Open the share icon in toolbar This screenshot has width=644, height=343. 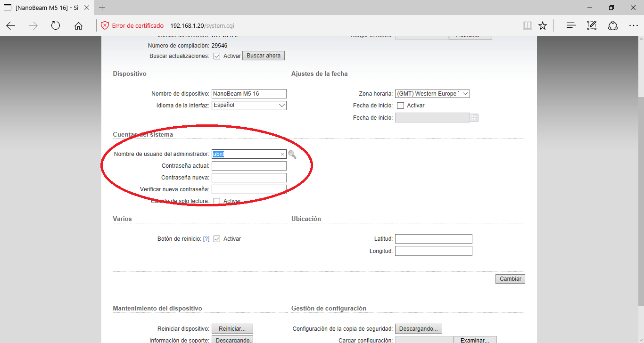pyautogui.click(x=613, y=25)
